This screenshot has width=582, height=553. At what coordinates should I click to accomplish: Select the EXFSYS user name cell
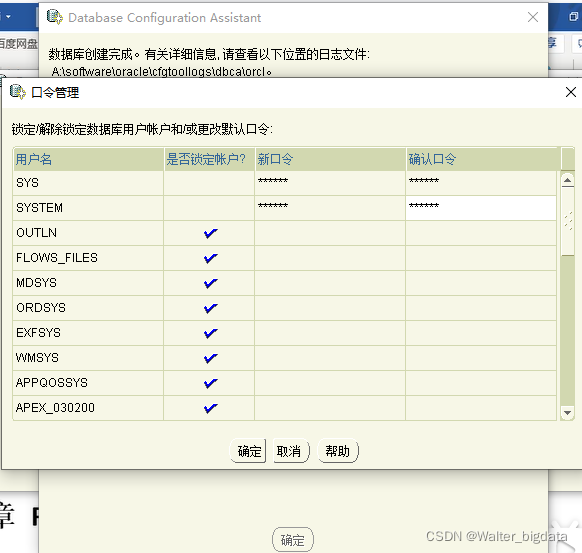(x=88, y=333)
